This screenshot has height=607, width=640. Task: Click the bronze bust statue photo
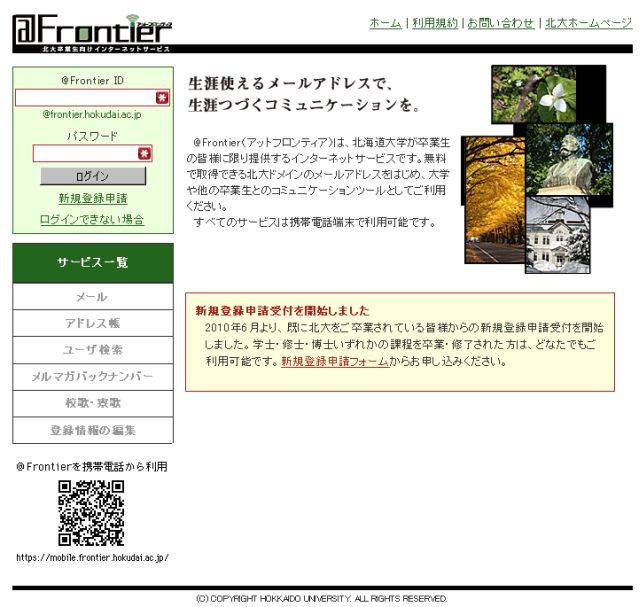[x=569, y=160]
